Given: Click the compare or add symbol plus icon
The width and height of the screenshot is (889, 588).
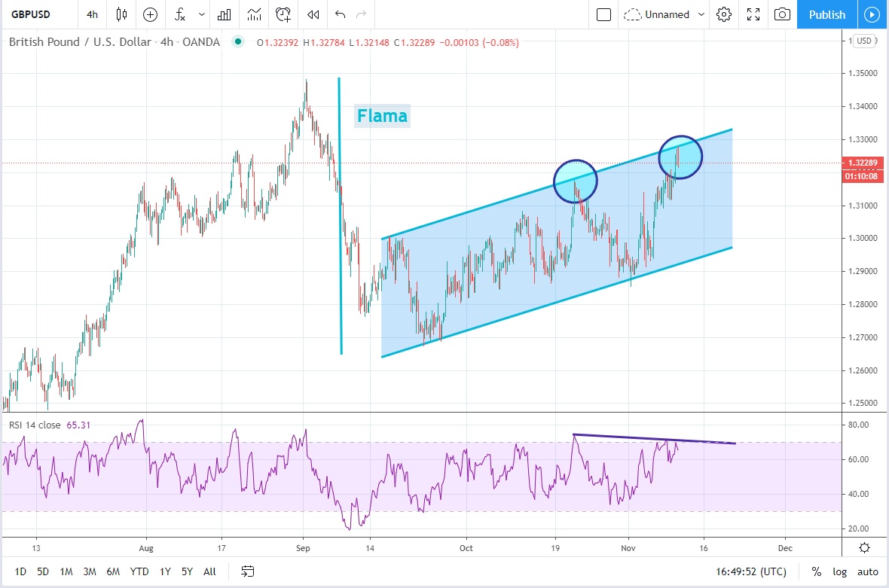Looking at the screenshot, I should pos(150,14).
